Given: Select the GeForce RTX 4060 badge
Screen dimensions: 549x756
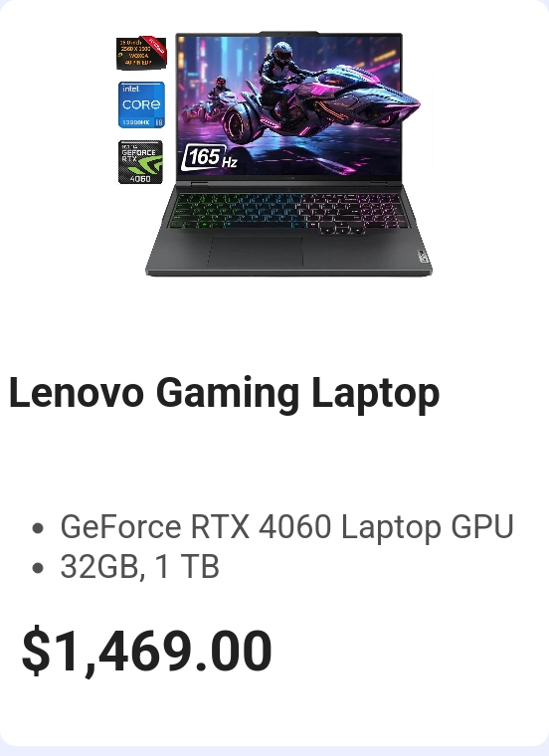Looking at the screenshot, I should [x=140, y=162].
